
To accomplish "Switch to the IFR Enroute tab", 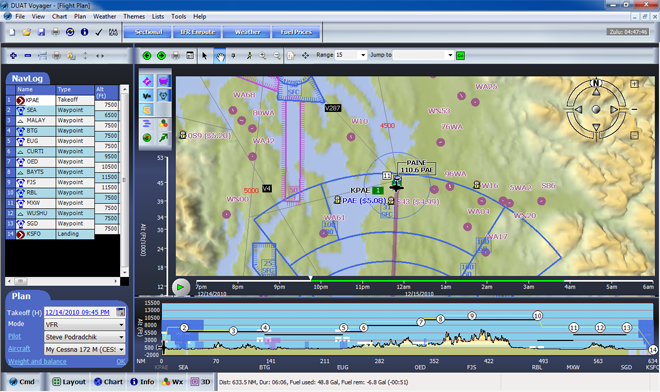I will [197, 32].
